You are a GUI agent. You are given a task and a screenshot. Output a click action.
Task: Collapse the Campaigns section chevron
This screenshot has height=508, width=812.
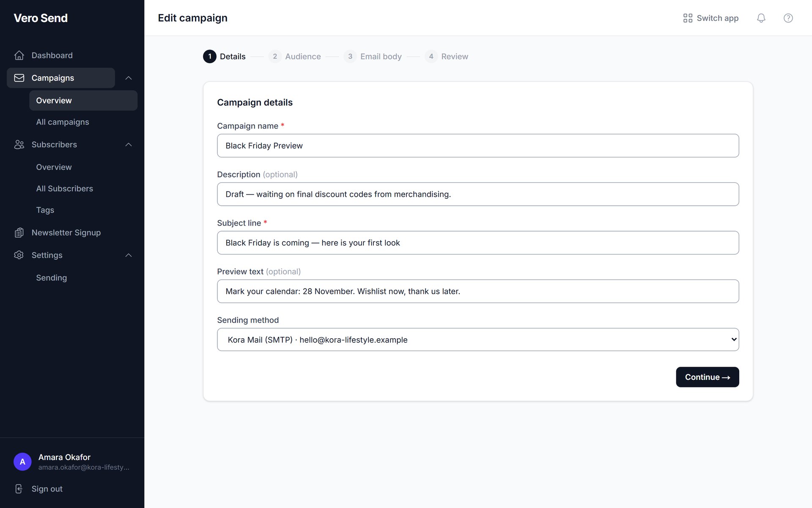pyautogui.click(x=129, y=78)
